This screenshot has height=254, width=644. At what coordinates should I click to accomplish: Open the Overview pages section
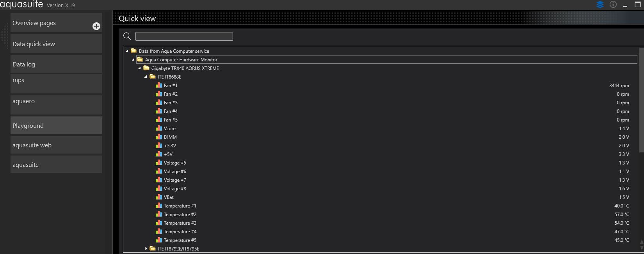[56, 23]
